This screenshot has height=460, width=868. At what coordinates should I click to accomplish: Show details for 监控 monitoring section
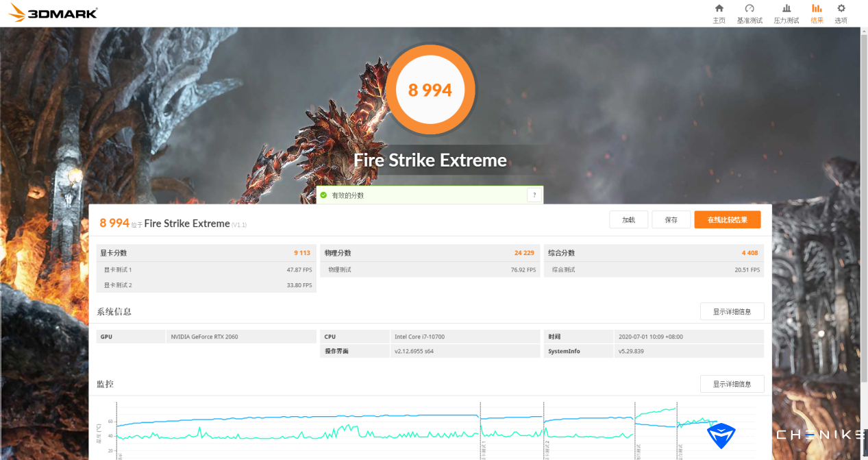click(732, 384)
